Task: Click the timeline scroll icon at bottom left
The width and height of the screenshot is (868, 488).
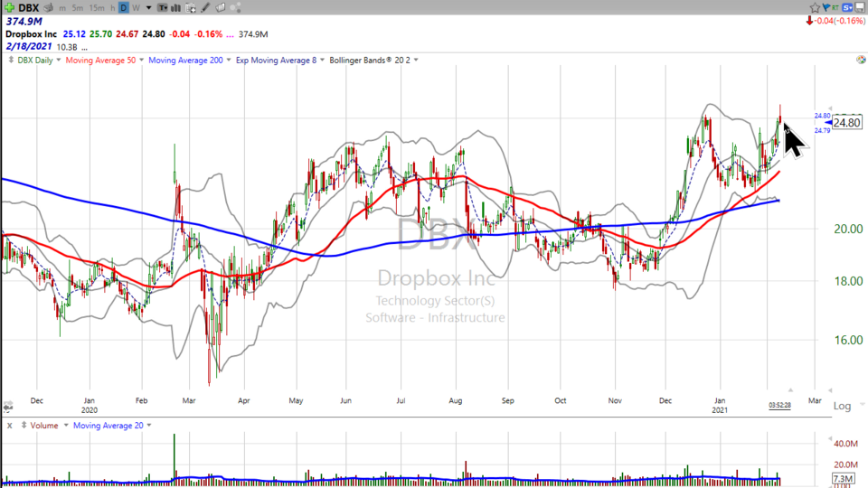Action: click(x=8, y=407)
